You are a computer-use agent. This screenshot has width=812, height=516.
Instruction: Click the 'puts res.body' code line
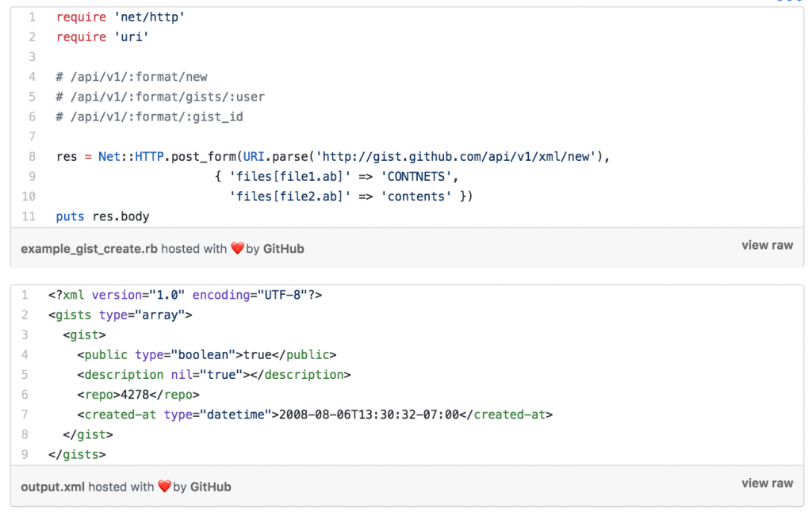(x=102, y=216)
